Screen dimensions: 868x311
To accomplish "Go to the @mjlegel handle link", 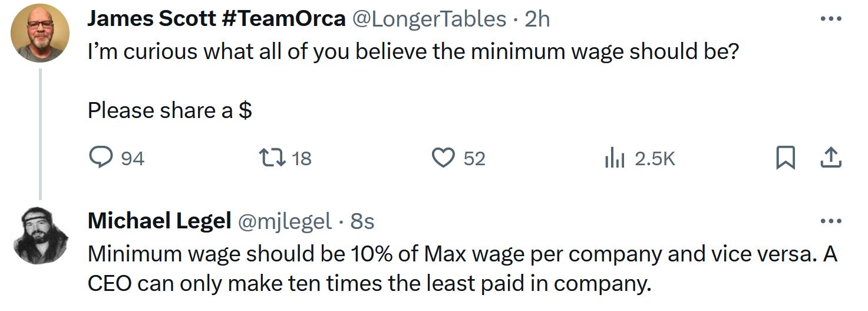I will 284,221.
